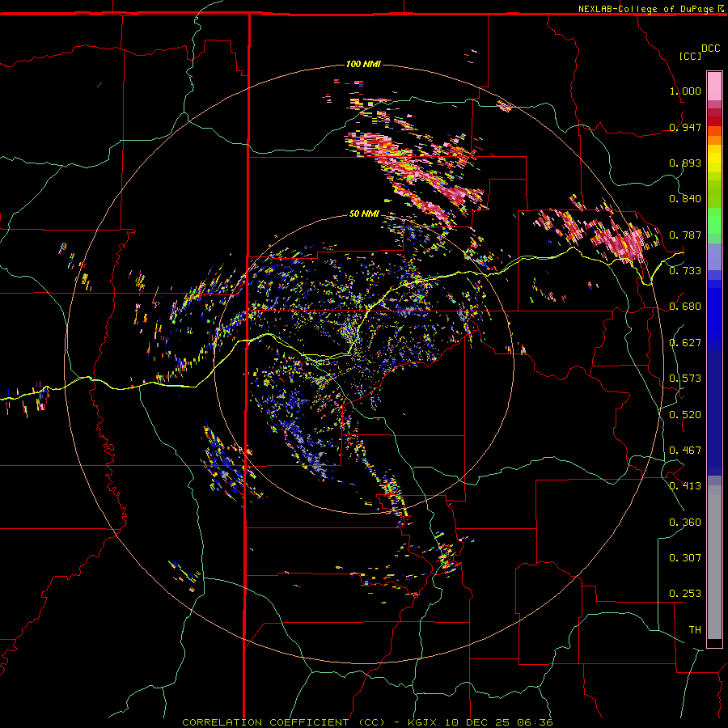Click the 0.413 color scale value
728x728 pixels.
click(x=685, y=486)
